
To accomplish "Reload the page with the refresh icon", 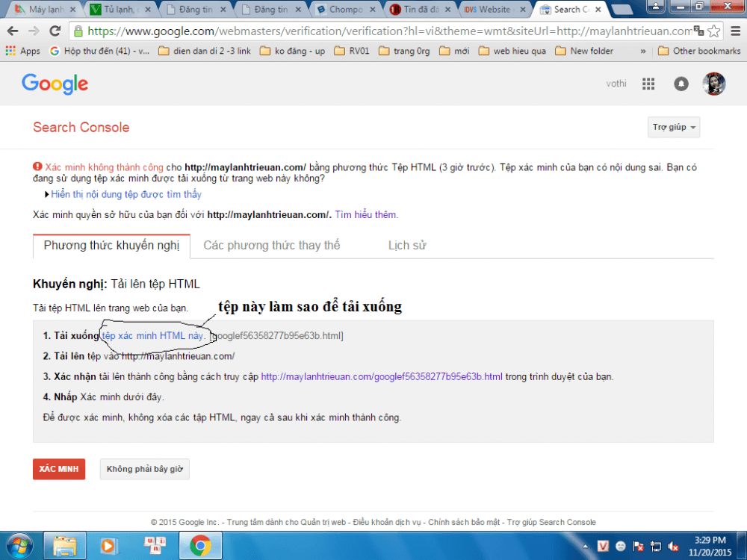I will point(55,31).
